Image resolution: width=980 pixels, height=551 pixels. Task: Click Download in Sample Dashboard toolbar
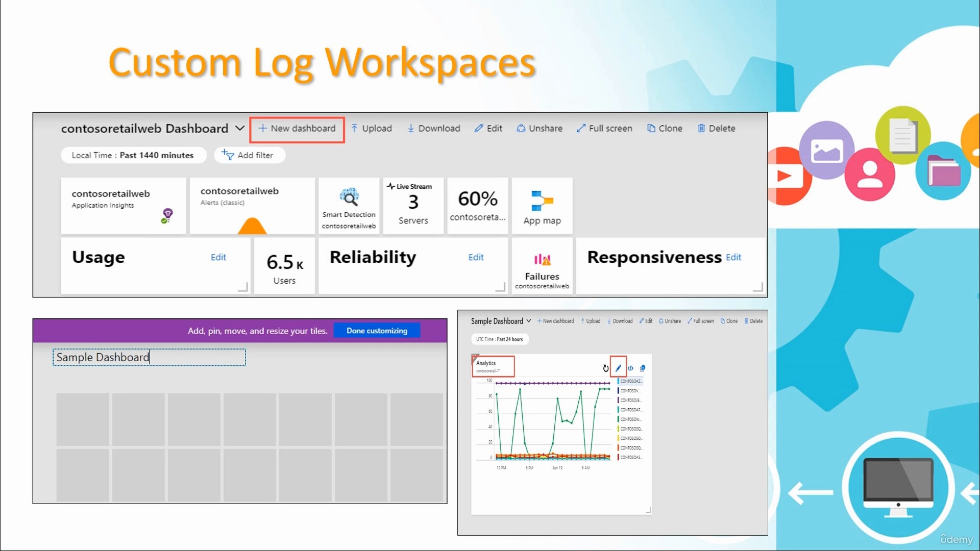coord(620,321)
